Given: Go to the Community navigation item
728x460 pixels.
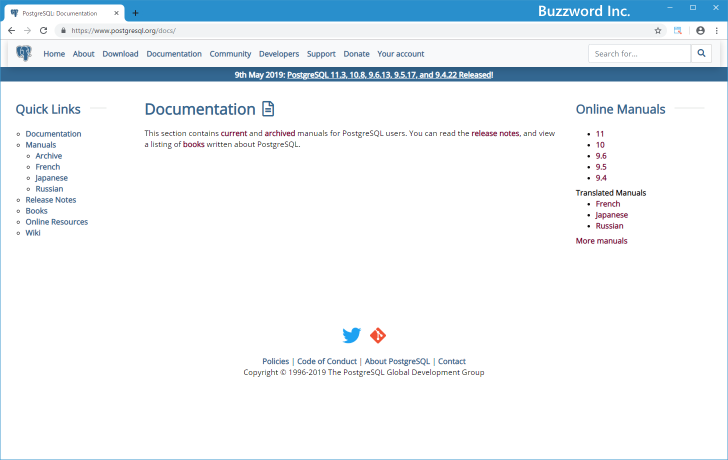Looking at the screenshot, I should point(230,54).
